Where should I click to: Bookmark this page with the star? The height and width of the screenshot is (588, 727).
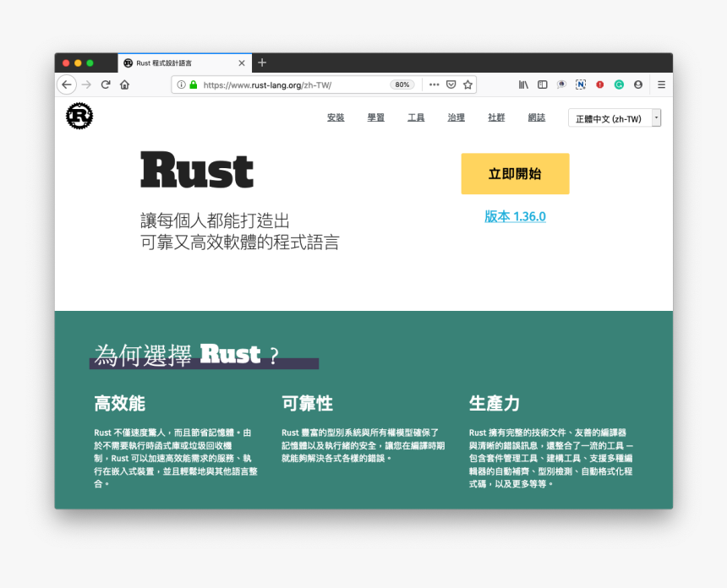click(x=467, y=84)
